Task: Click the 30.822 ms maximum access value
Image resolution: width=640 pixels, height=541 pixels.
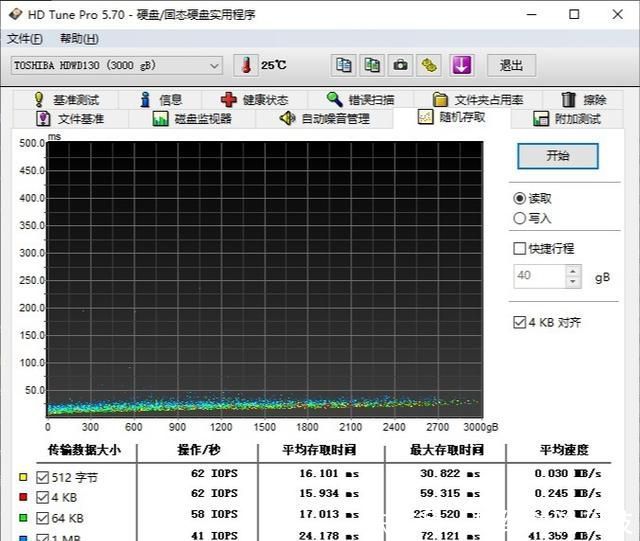Action: click(450, 474)
